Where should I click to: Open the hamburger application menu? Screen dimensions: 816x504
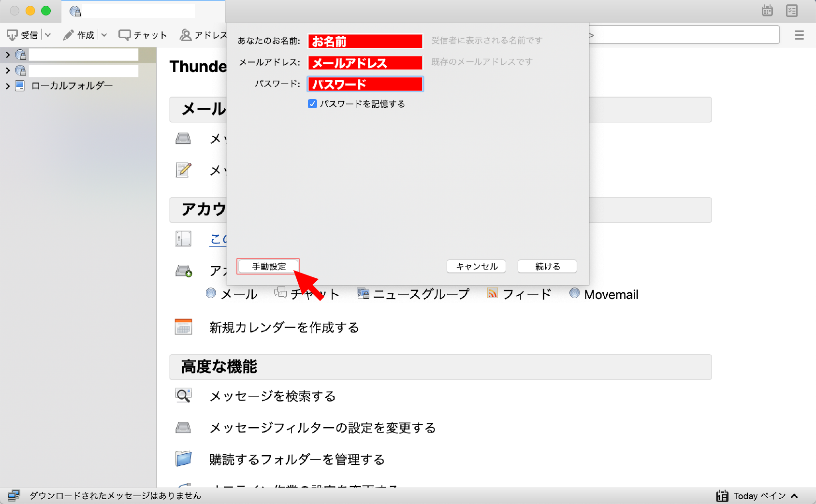coord(799,35)
